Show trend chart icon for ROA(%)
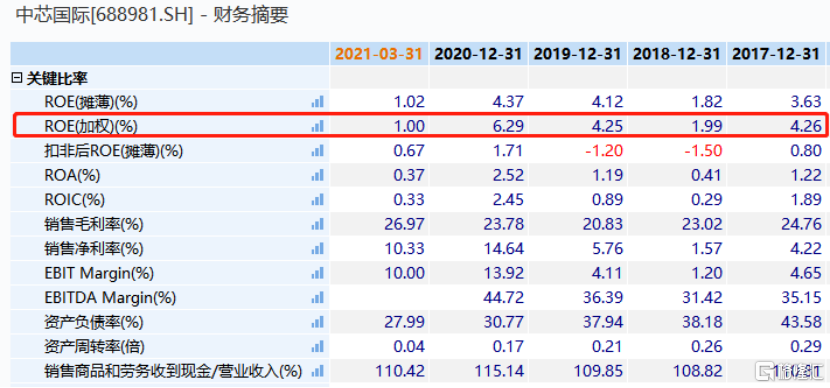The image size is (830, 388). [317, 175]
